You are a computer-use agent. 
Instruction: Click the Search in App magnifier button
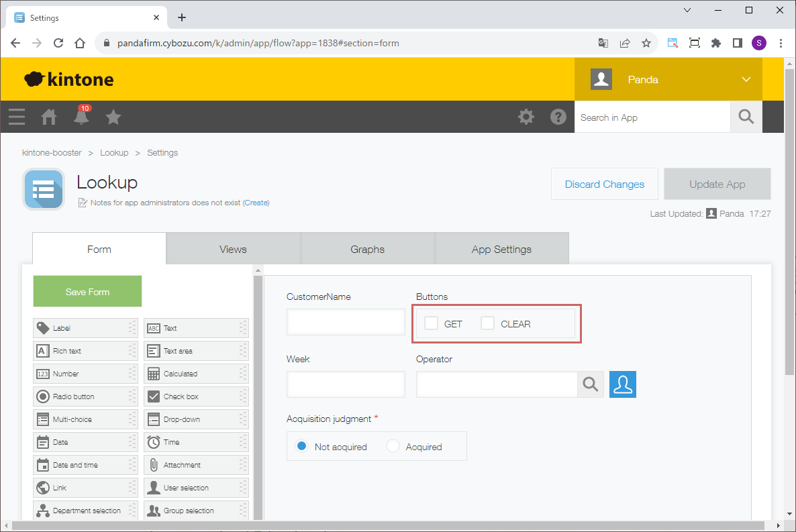746,117
